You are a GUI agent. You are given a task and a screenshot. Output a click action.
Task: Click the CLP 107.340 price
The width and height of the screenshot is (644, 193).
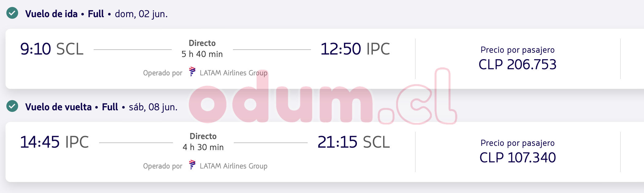tap(517, 158)
